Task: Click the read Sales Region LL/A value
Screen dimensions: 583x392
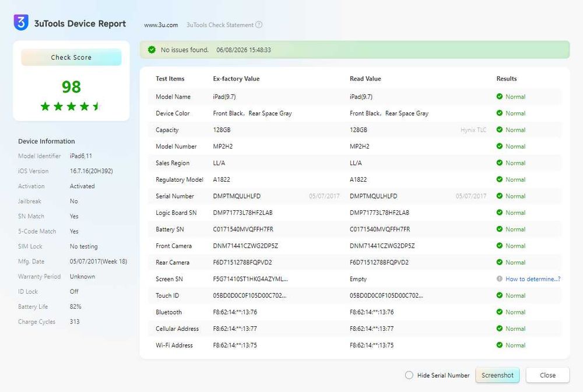Action: [356, 163]
